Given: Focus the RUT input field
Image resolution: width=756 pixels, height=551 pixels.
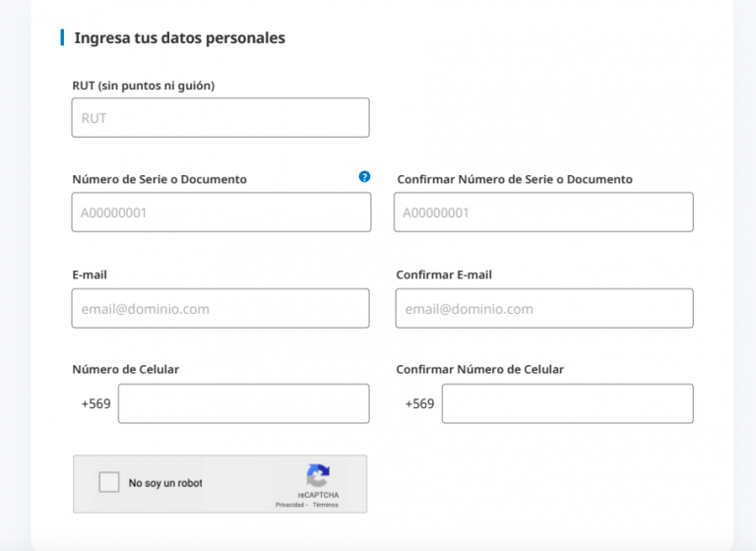Looking at the screenshot, I should pyautogui.click(x=220, y=118).
